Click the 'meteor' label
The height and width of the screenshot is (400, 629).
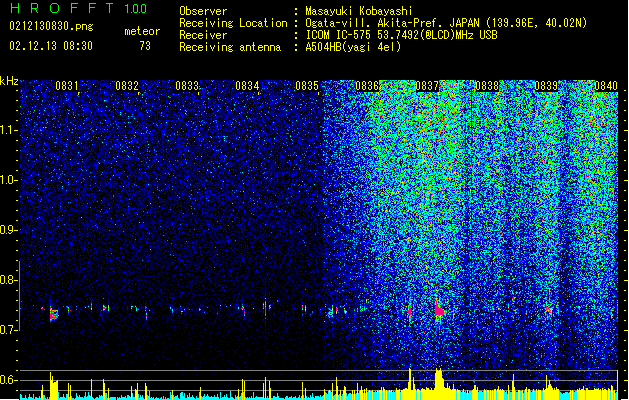(142, 31)
